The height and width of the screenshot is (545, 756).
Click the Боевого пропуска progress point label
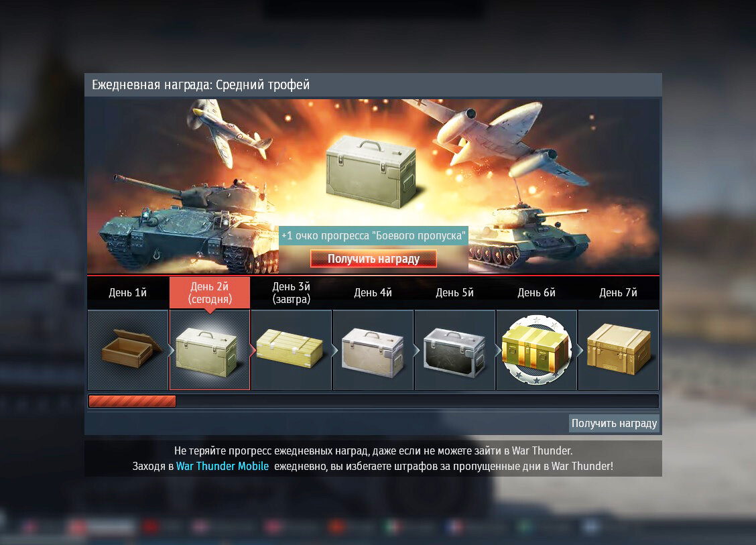374,236
